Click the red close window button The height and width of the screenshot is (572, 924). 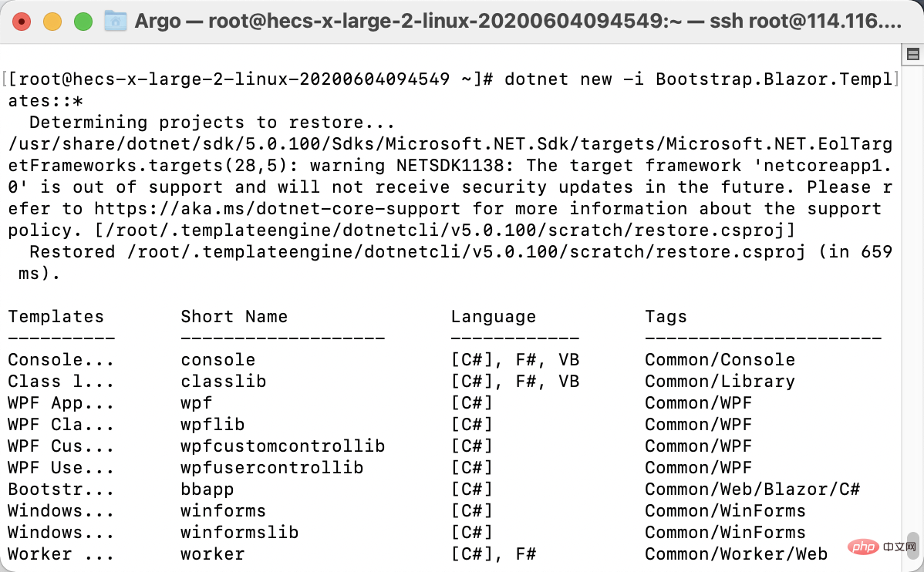click(22, 22)
